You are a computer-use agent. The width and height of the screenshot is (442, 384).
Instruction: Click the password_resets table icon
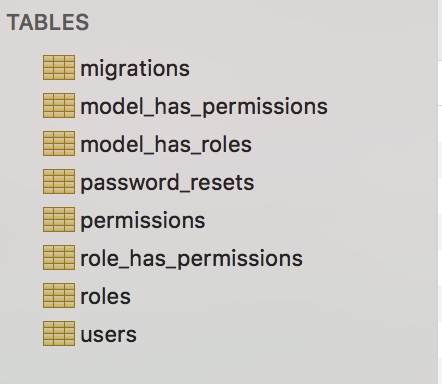pyautogui.click(x=59, y=182)
